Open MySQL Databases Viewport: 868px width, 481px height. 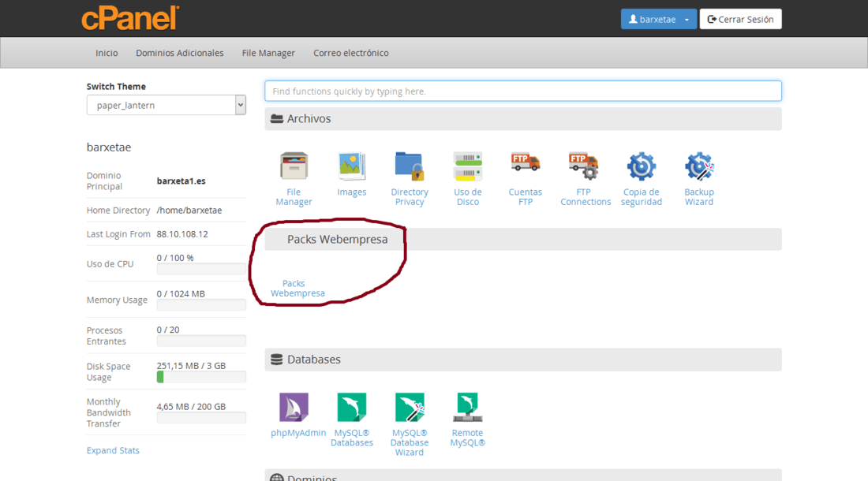pyautogui.click(x=351, y=407)
